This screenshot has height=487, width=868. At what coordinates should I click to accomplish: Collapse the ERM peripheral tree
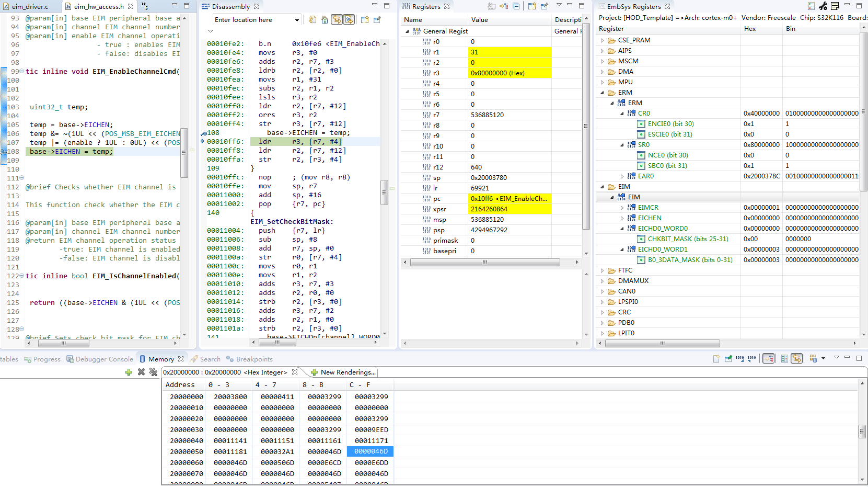tap(601, 92)
